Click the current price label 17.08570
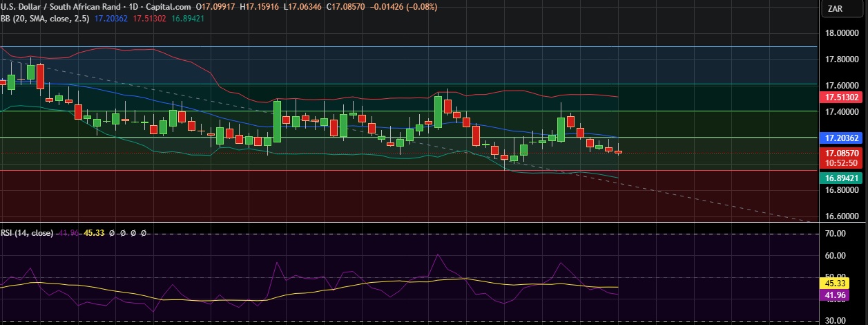The width and height of the screenshot is (868, 325). click(842, 153)
